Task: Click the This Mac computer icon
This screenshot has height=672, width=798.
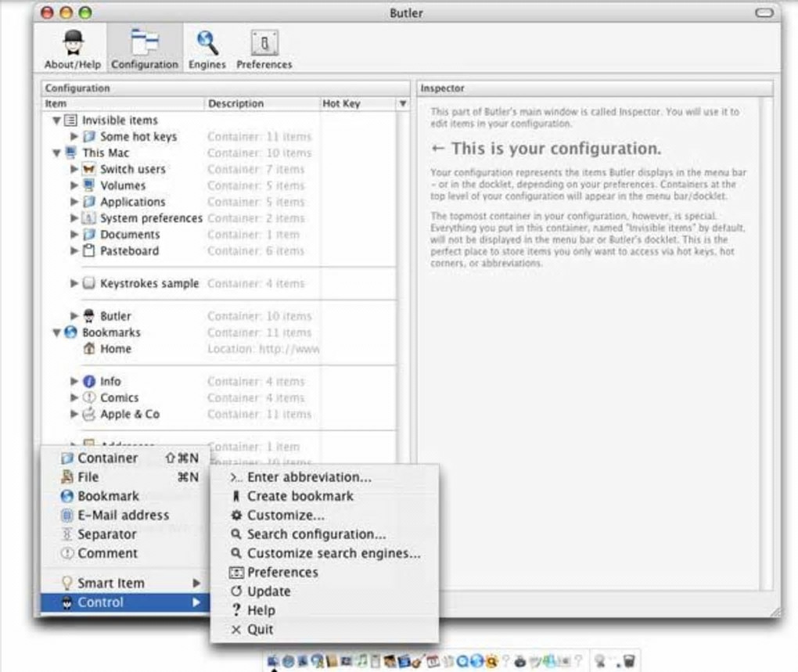Action: (71, 153)
